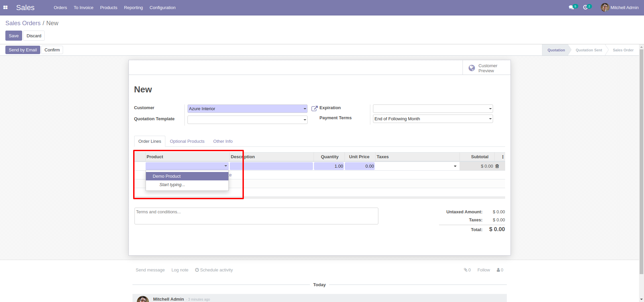Open column options kebab icon
The height and width of the screenshot is (302, 644).
click(x=502, y=157)
